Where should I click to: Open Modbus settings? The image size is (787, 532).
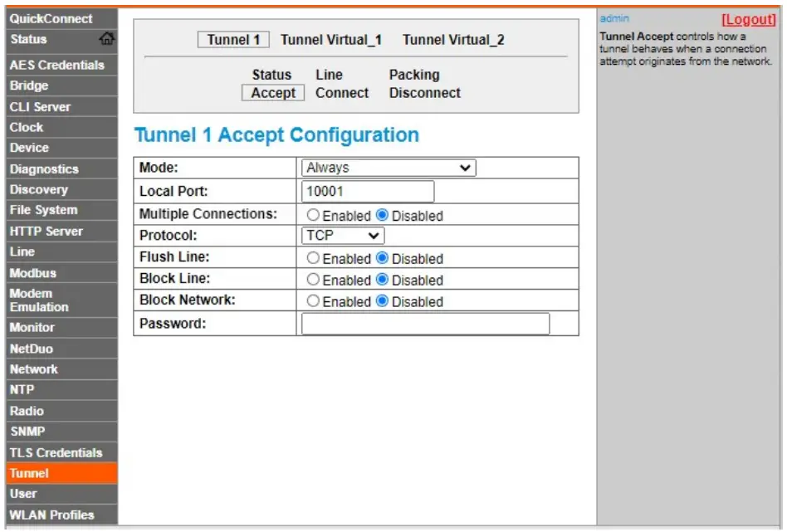point(61,273)
